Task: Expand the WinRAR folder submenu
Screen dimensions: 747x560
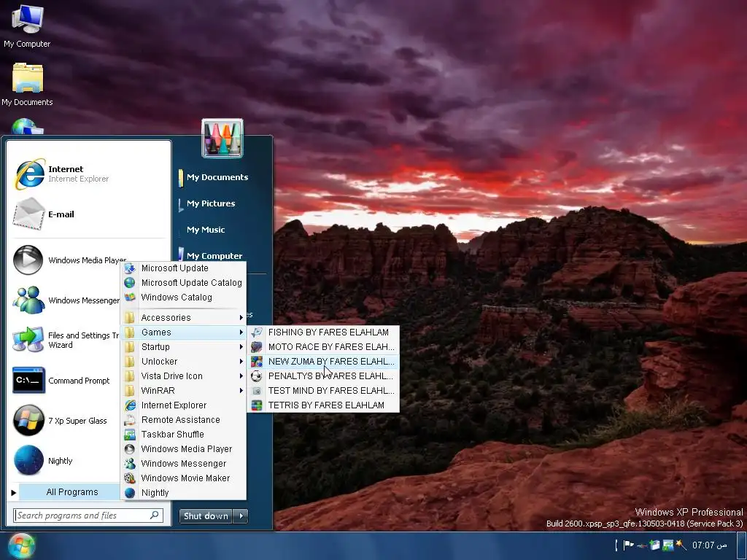Action: 184,391
